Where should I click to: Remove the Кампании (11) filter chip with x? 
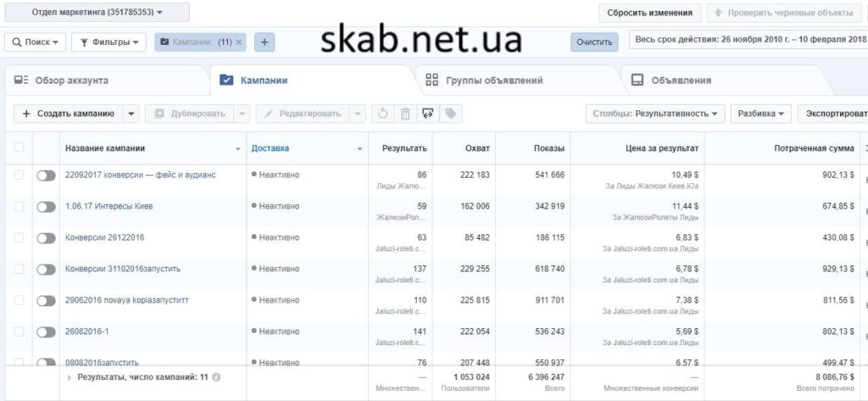[239, 42]
